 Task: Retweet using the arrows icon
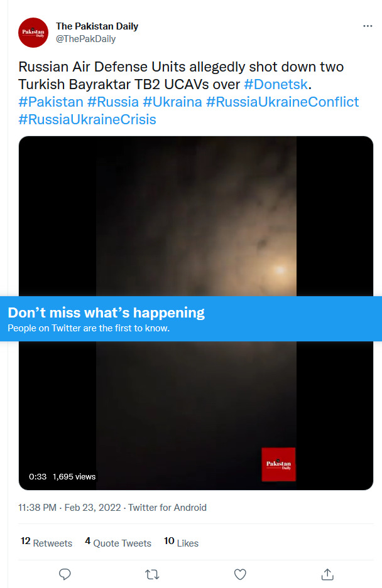pyautogui.click(x=152, y=574)
